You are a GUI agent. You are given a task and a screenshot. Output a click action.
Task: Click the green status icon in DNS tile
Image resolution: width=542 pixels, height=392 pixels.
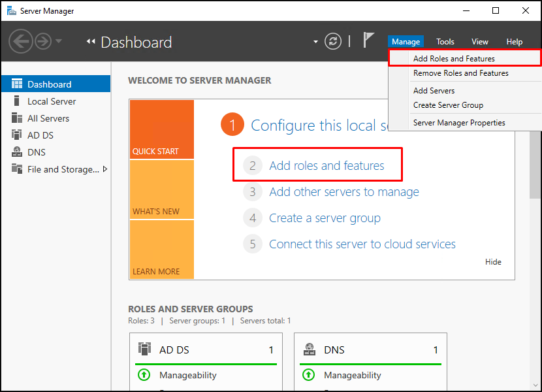click(308, 375)
